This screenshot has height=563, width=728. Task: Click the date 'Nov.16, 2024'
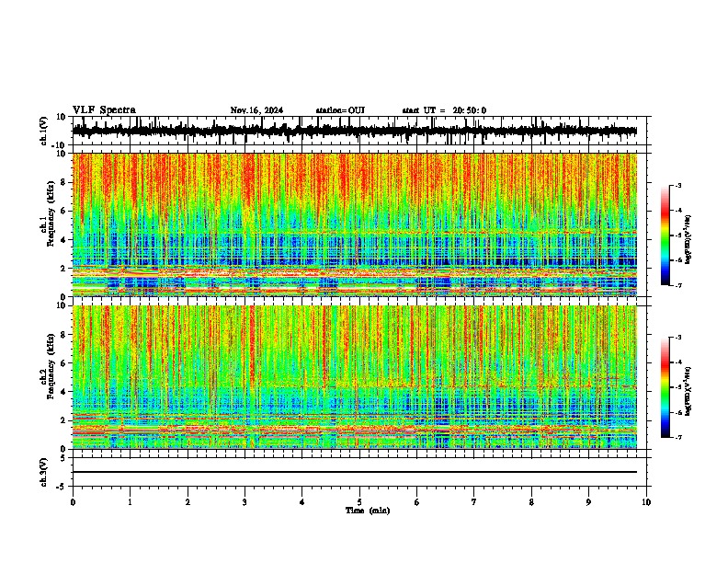[x=256, y=110]
